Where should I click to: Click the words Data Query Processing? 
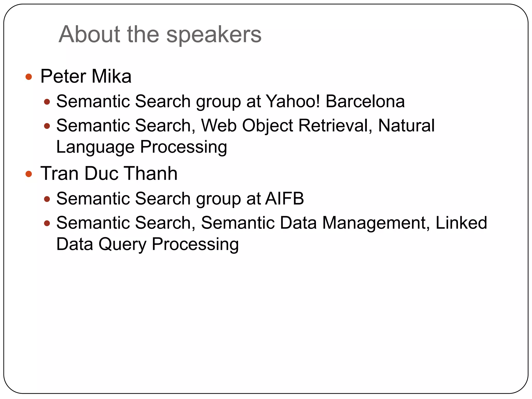coord(147,244)
